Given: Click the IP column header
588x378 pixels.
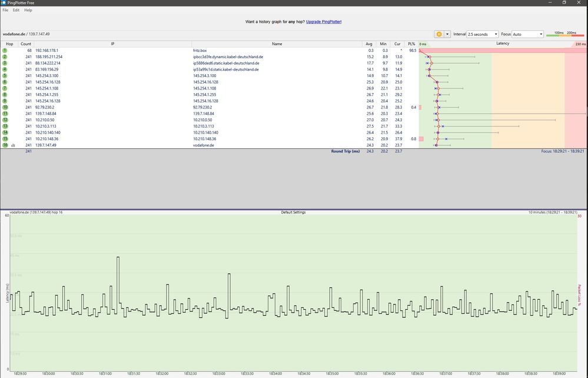Looking at the screenshot, I should (112, 44).
